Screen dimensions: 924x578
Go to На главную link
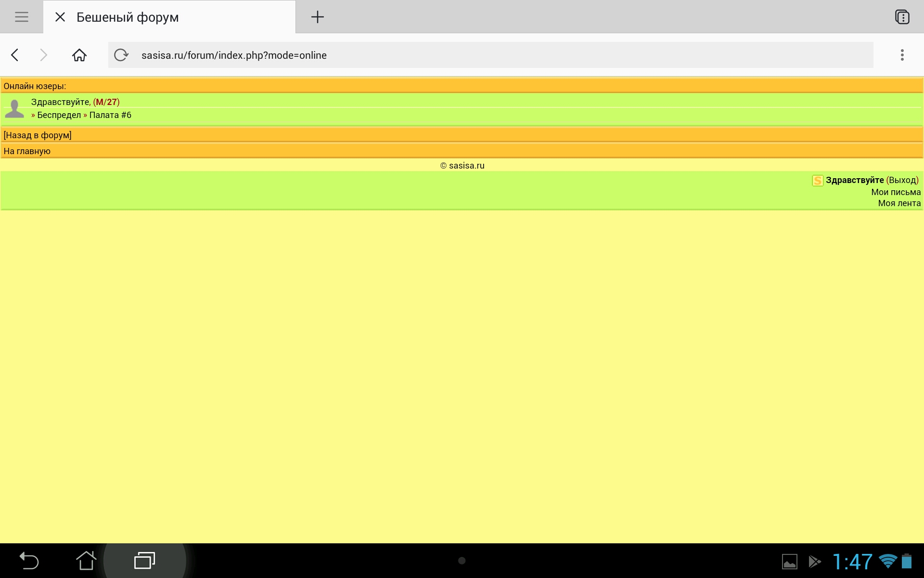click(27, 151)
